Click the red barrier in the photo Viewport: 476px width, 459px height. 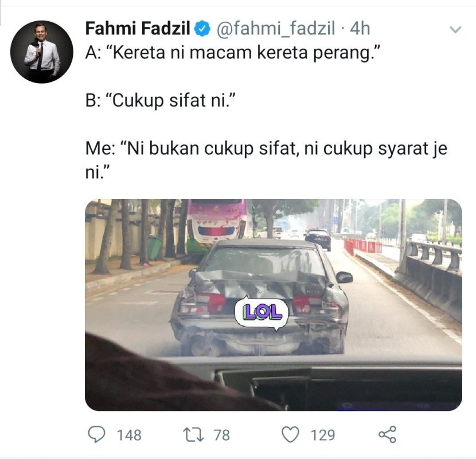pos(362,246)
